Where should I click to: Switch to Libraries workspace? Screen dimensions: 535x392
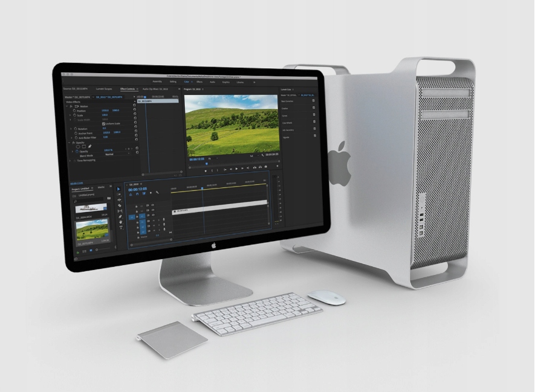(240, 82)
